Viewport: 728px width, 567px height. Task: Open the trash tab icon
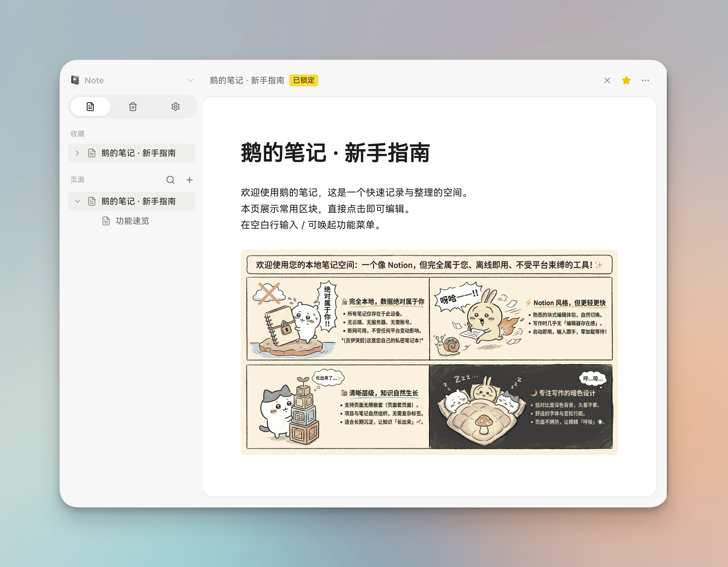click(x=133, y=107)
